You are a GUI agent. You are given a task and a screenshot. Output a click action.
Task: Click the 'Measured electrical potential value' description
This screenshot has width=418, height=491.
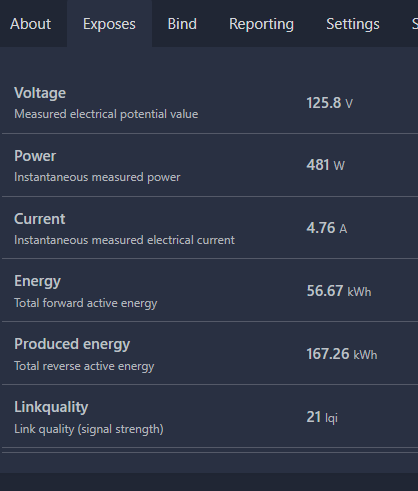point(106,114)
